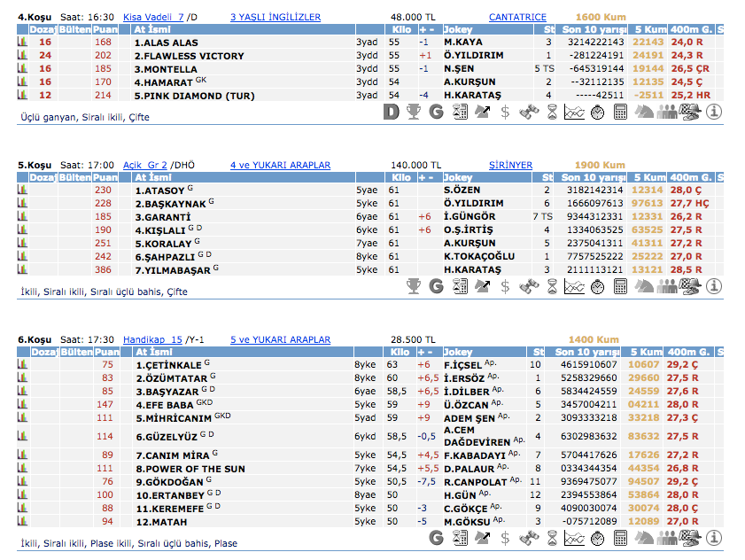Open the line chart icon for race 5

[574, 286]
